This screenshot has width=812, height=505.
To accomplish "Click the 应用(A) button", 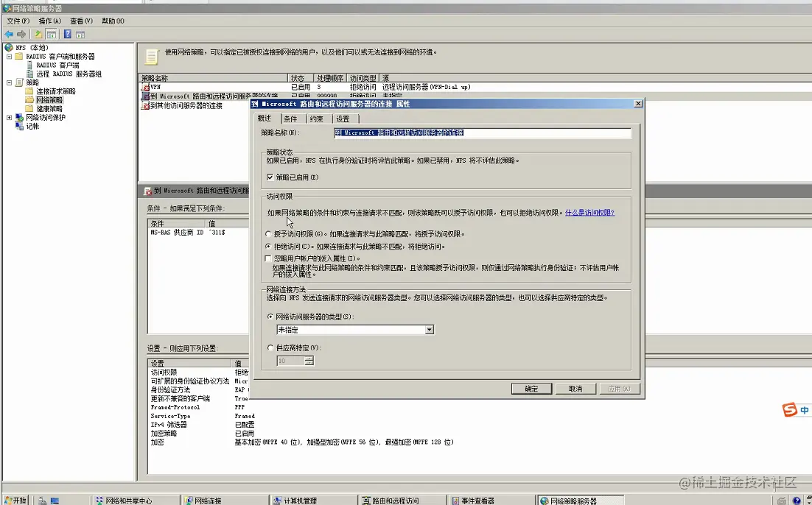I will [x=620, y=389].
